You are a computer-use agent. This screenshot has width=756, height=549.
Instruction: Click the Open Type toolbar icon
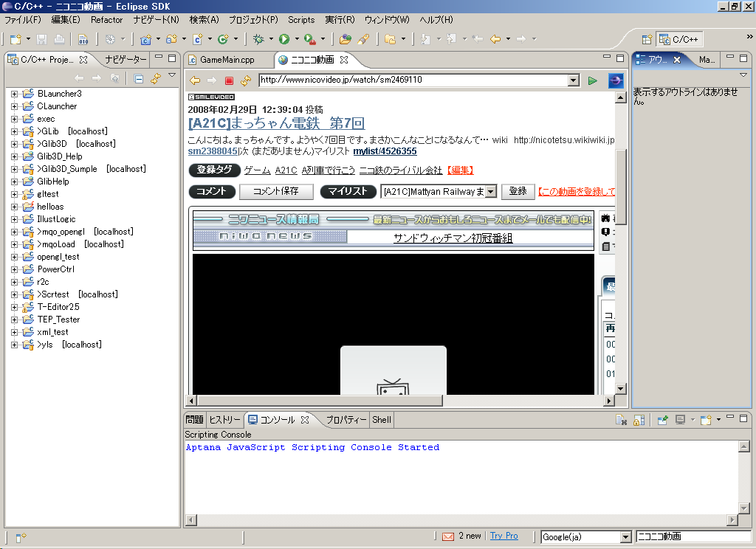[346, 39]
